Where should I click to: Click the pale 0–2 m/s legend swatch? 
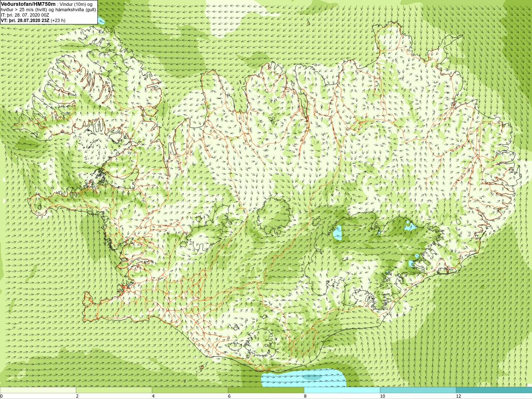(38, 390)
